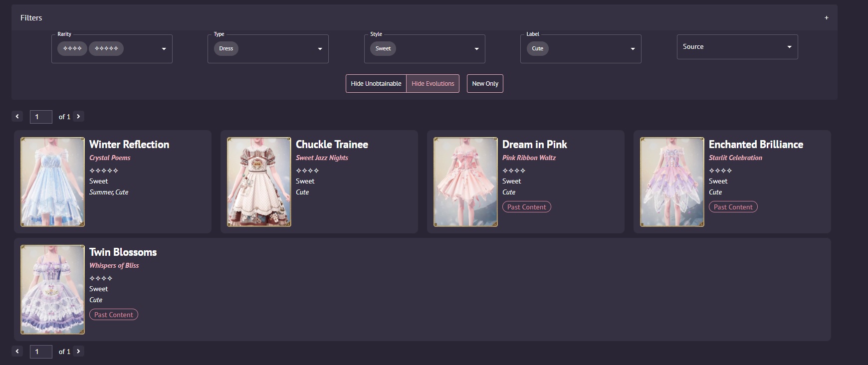The height and width of the screenshot is (365, 868).
Task: Open the Crystal Poems outfit link
Action: tap(110, 158)
